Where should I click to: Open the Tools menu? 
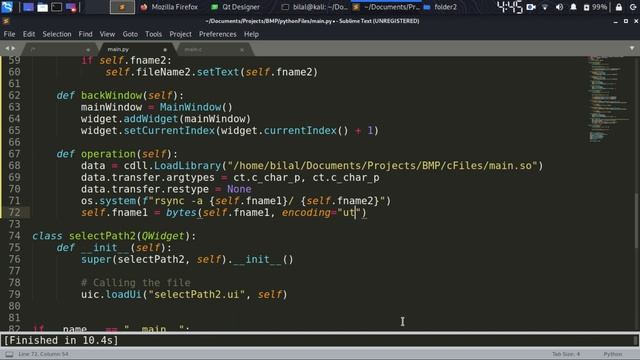pyautogui.click(x=153, y=34)
